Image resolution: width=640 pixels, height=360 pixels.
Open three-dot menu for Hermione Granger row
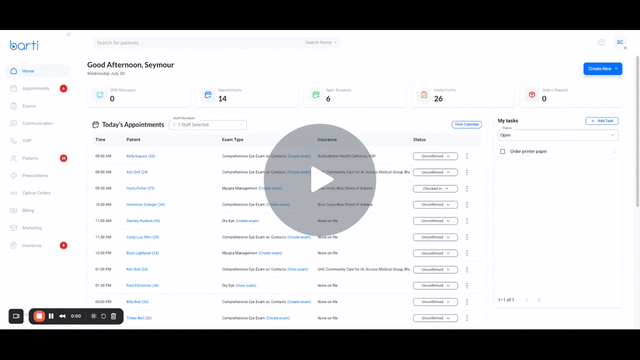pyautogui.click(x=467, y=205)
